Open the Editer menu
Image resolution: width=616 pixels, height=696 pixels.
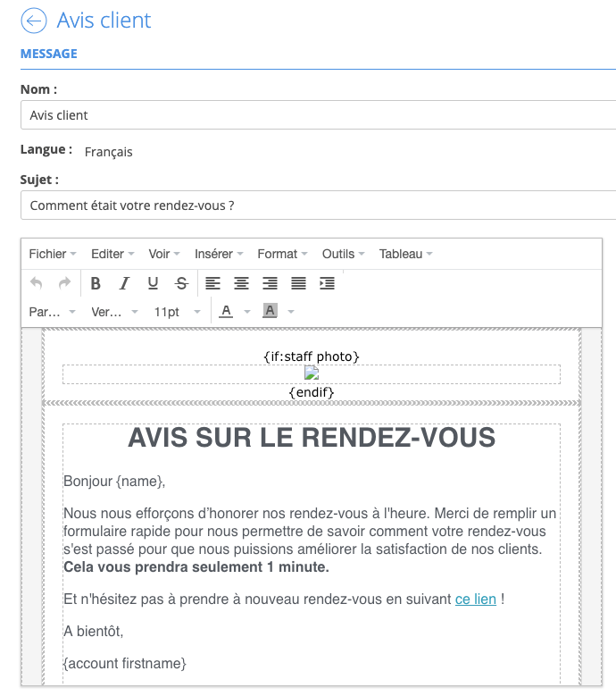(112, 254)
